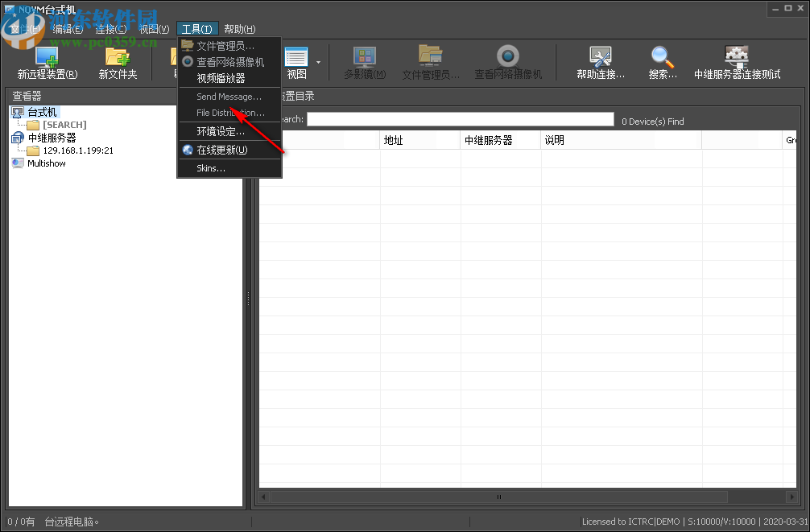Open the dropdown arrow beside 视图 toolbar button
810x532 pixels.
tap(318, 63)
